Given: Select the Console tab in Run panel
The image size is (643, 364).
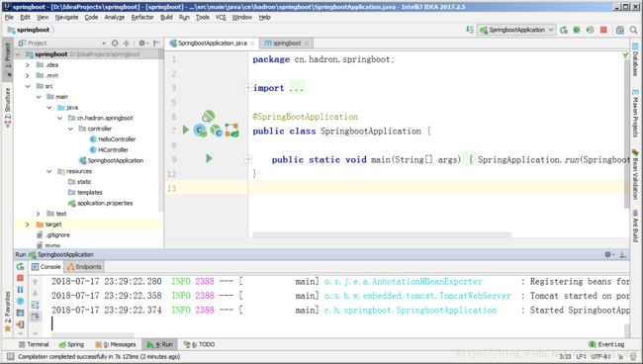Looking at the screenshot, I should (x=46, y=267).
